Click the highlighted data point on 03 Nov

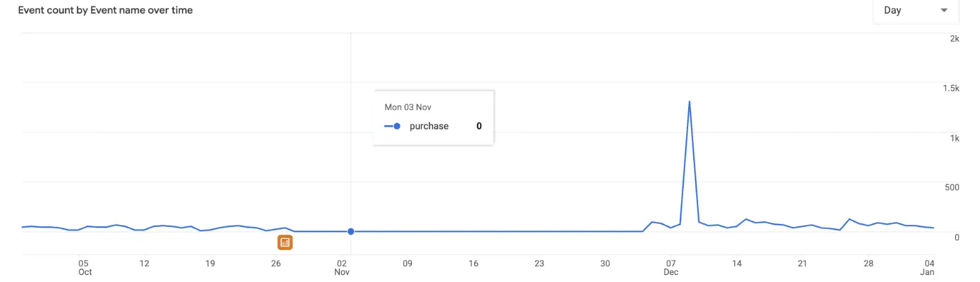point(351,231)
